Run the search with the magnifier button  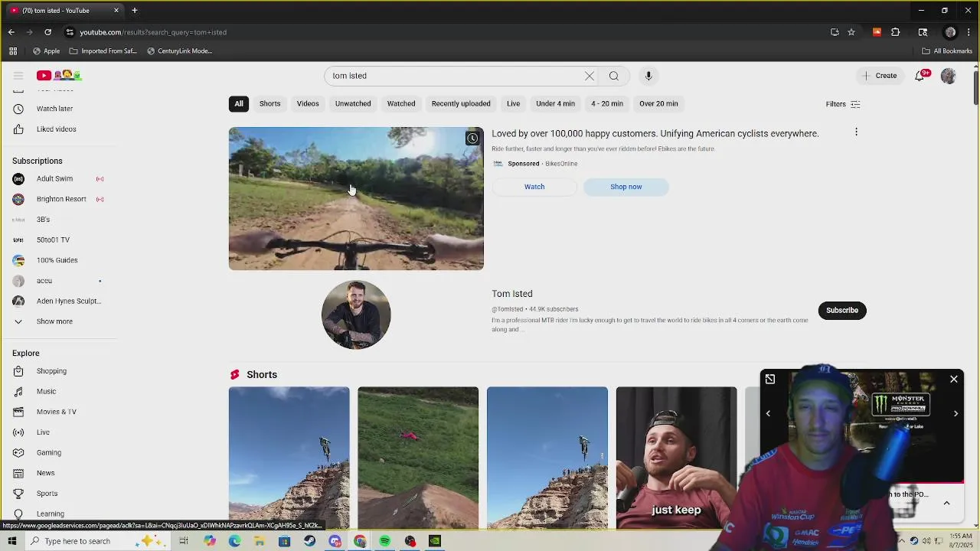click(x=614, y=76)
